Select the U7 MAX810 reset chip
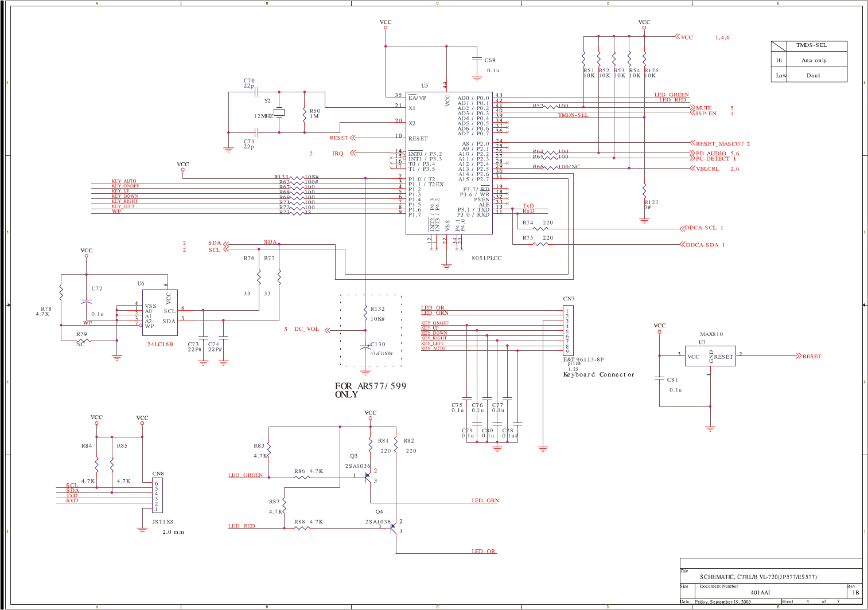Screen dimensions: 868x610 710,356
